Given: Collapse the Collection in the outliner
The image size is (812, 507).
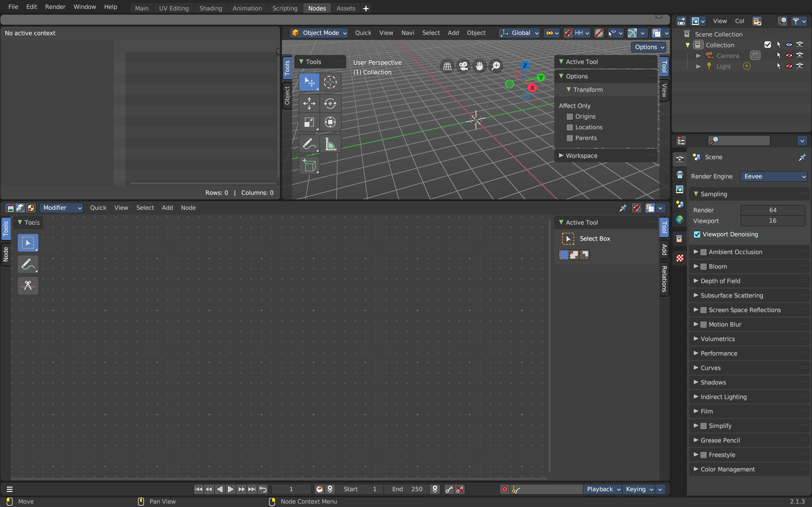Looking at the screenshot, I should coord(687,45).
